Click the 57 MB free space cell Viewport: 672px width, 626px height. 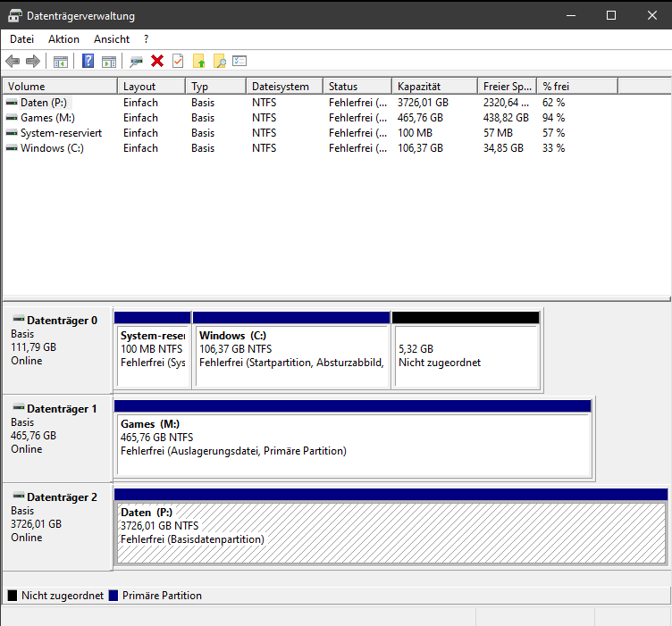pos(498,133)
